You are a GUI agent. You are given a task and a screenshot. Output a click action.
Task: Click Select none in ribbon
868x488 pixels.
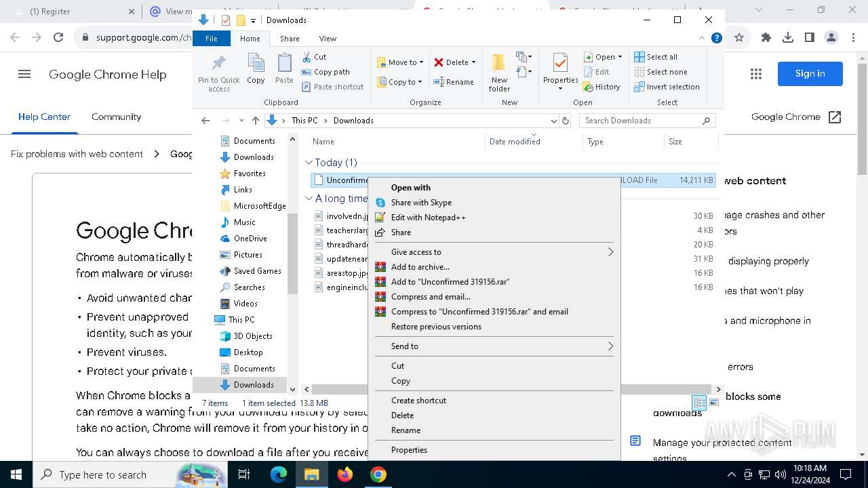pos(661,72)
